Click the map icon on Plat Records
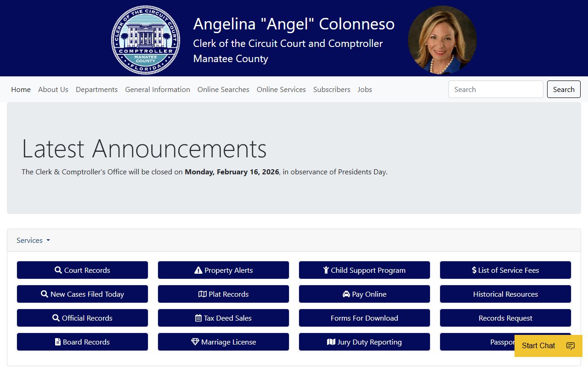Screen dimensions: 588x368 (x=203, y=294)
